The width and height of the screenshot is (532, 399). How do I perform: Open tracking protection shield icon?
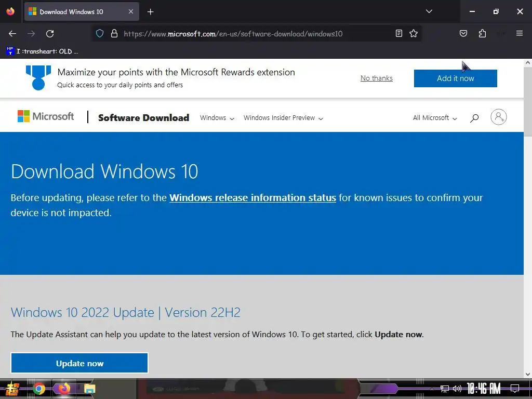click(99, 34)
